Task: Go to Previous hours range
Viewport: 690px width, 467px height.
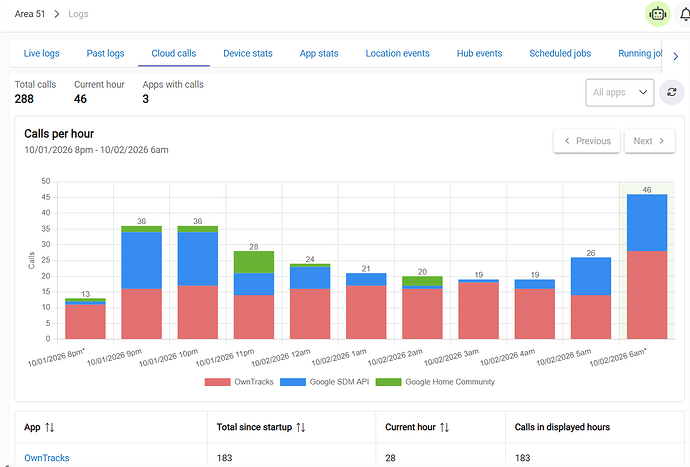Action: (x=587, y=141)
